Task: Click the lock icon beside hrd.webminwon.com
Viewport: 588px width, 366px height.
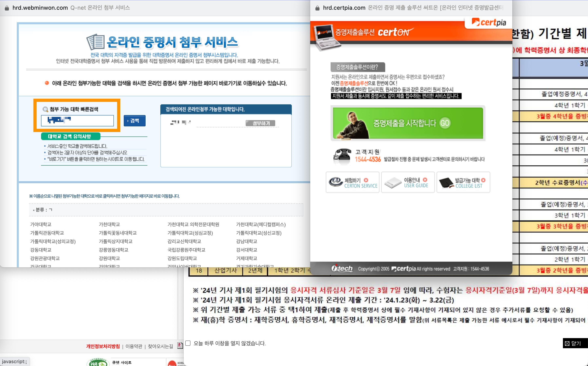Action: click(x=7, y=8)
